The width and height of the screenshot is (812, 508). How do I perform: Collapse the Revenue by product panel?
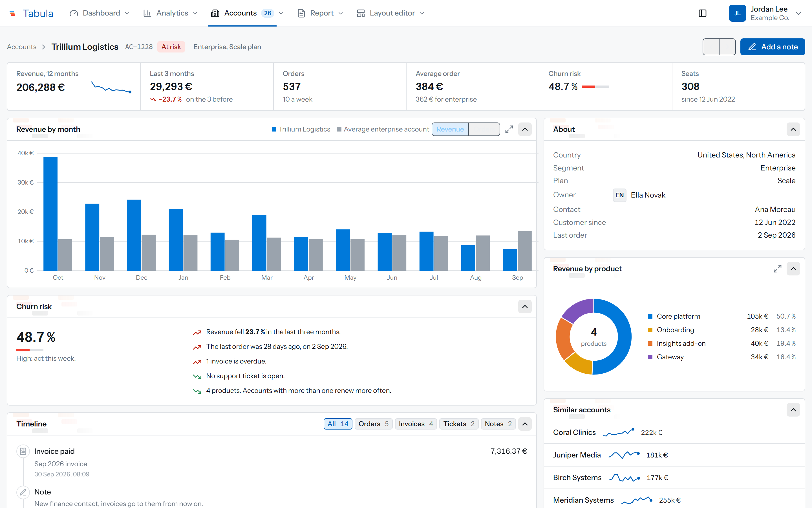793,269
